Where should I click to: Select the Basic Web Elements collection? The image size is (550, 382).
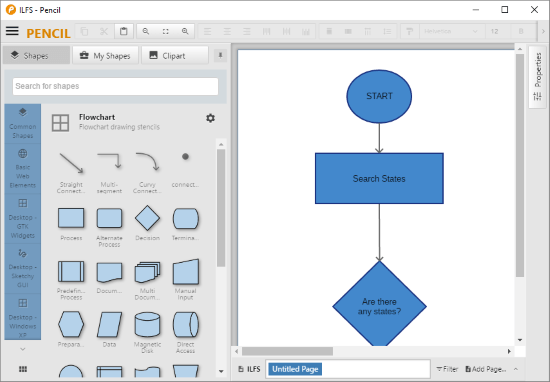(x=23, y=168)
